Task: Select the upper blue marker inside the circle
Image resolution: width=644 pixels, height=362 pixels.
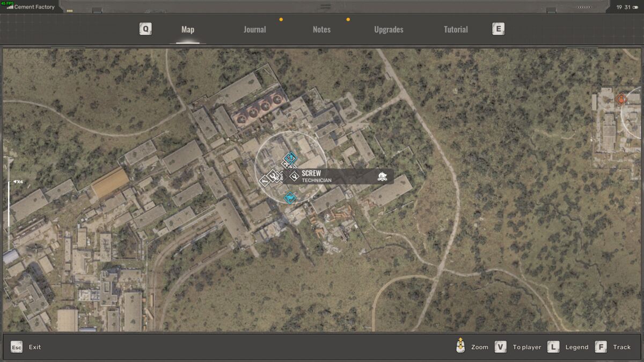Action: pos(290,158)
